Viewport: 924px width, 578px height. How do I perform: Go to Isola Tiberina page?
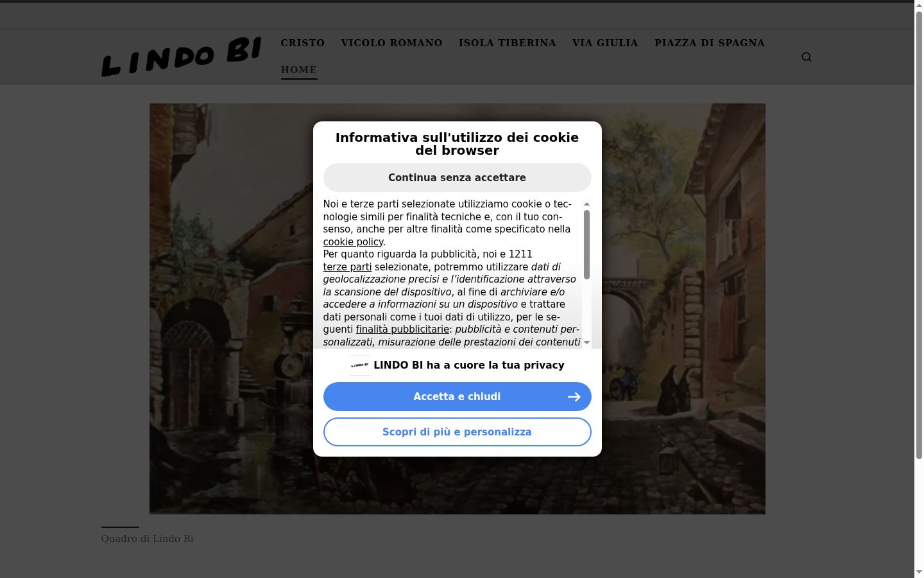coord(508,43)
